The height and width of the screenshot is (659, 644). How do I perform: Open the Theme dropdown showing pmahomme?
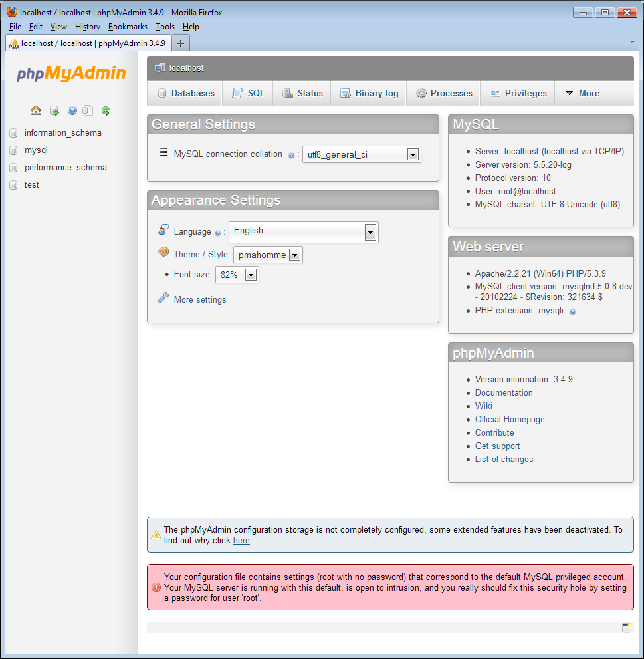pos(268,255)
